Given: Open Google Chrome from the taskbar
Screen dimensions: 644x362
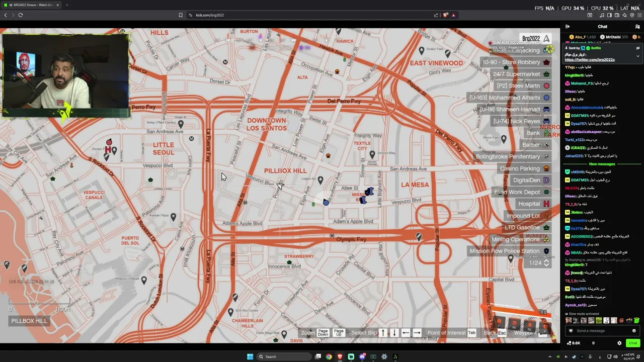Looking at the screenshot, I should pos(329,357).
